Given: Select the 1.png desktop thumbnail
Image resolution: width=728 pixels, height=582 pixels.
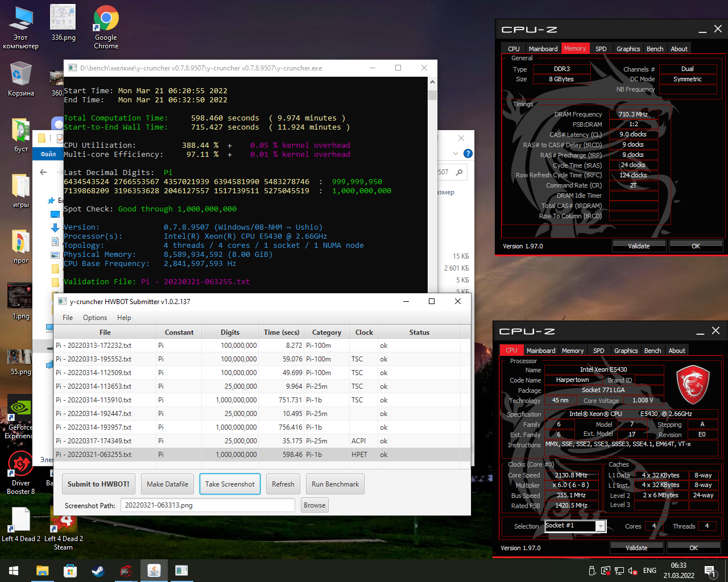Looking at the screenshot, I should click(20, 302).
